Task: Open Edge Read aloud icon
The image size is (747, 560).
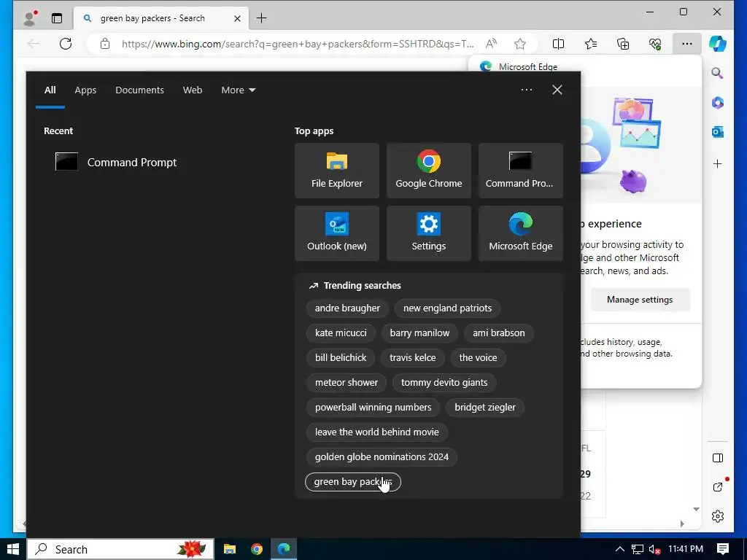Action: click(491, 44)
